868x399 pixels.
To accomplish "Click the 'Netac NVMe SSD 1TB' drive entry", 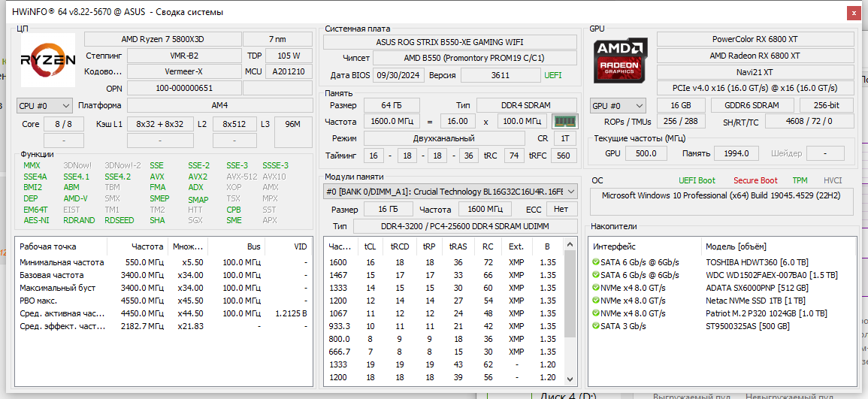I will (755, 301).
